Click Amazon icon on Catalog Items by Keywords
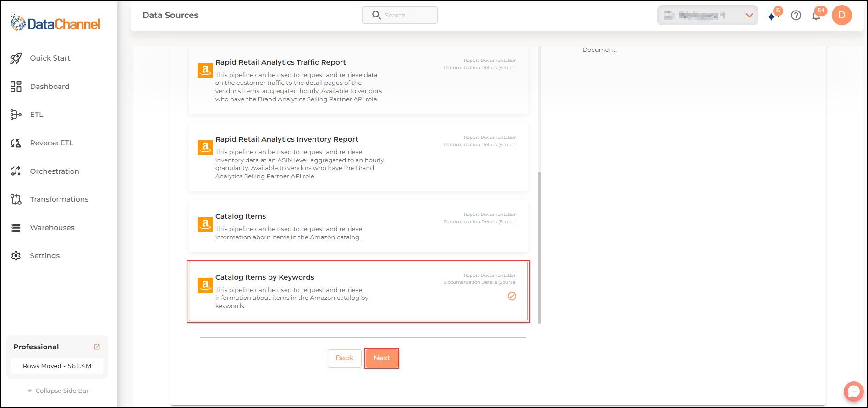The width and height of the screenshot is (868, 408). 205,285
